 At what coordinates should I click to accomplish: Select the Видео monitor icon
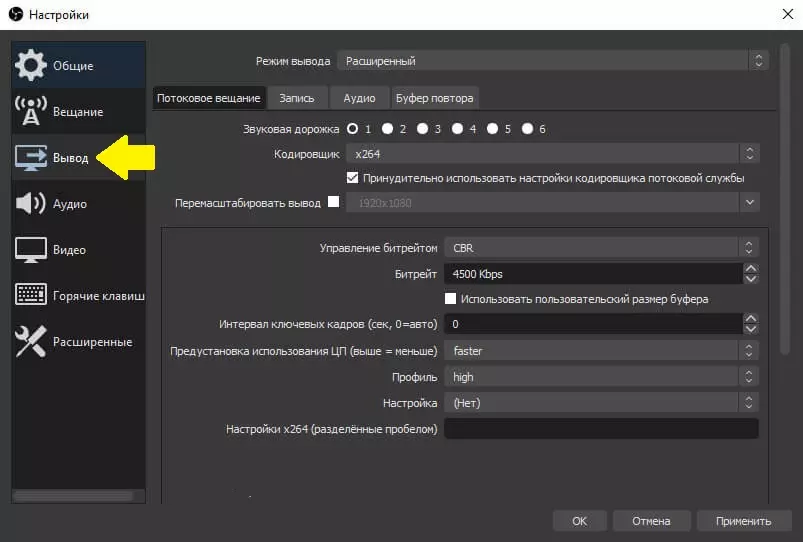(31, 250)
